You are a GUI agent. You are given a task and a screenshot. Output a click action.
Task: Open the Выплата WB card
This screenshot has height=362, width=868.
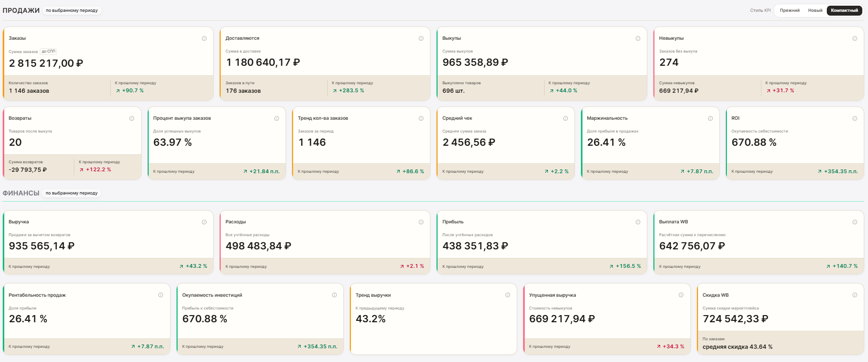tap(759, 242)
